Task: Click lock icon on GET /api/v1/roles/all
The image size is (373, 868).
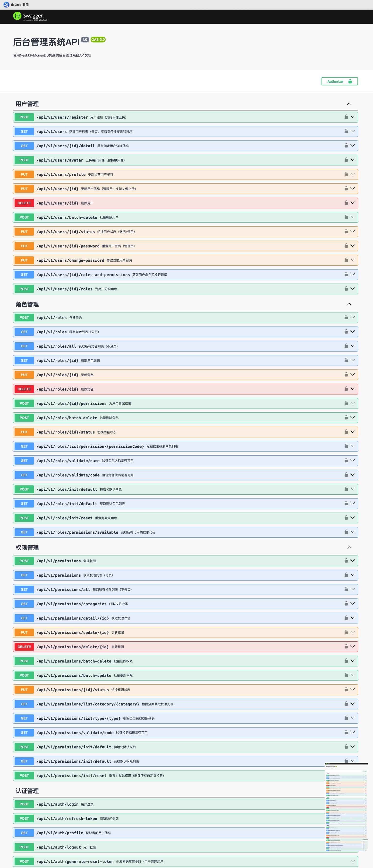Action: click(x=346, y=346)
